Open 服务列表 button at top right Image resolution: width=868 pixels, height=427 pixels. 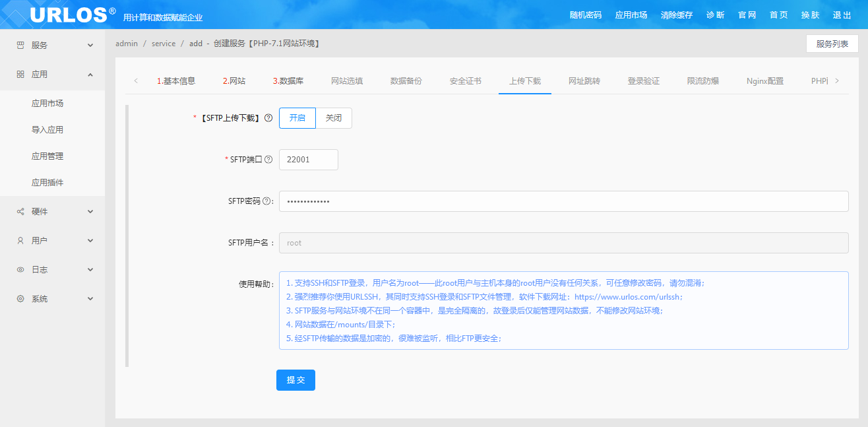pyautogui.click(x=832, y=44)
